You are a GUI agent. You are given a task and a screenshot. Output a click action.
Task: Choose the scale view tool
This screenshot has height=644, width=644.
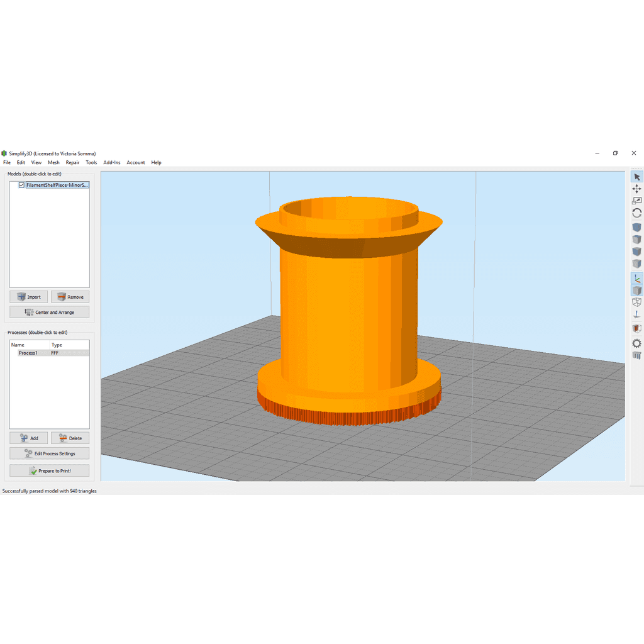(636, 201)
